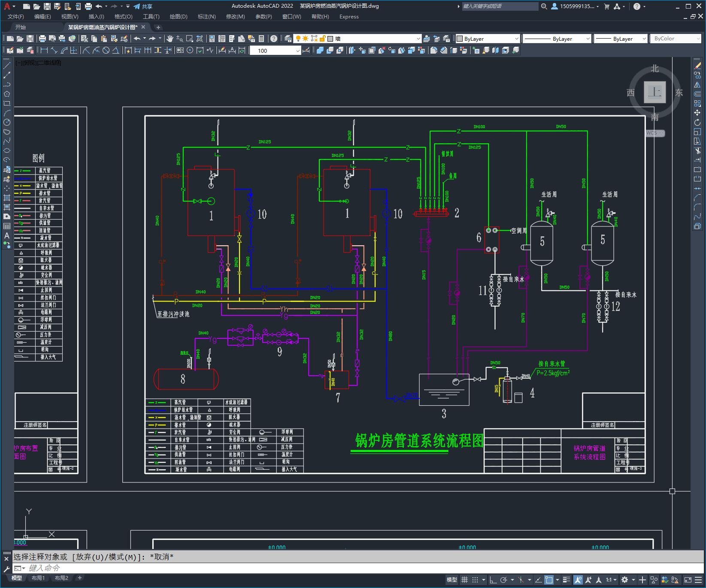Expand the application menu arrow beside the A logo

[x=14, y=6]
